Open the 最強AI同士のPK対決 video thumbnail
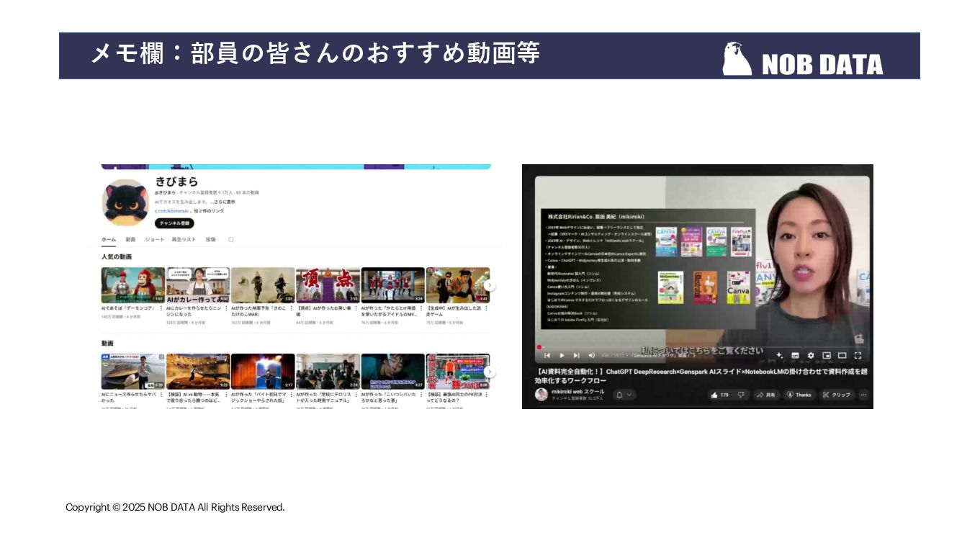980x551 pixels. pos(457,372)
